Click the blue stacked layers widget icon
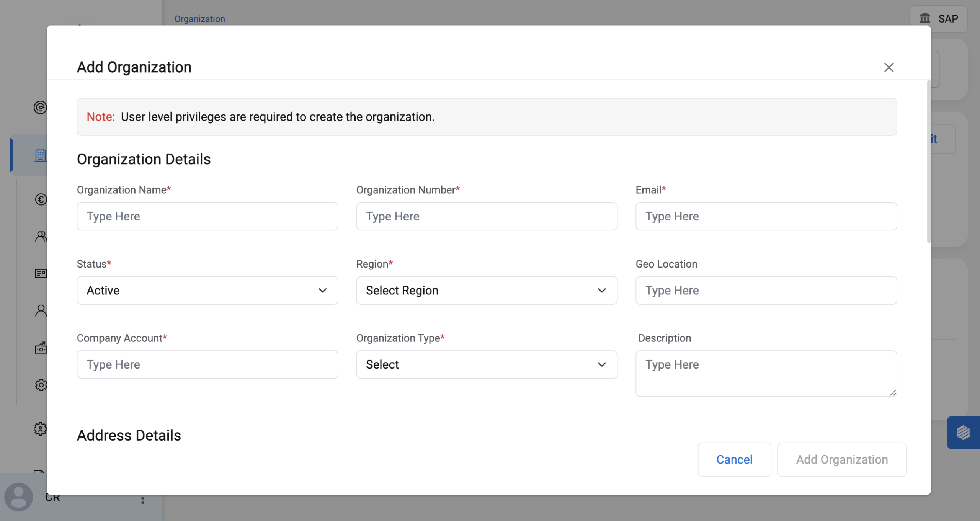Viewport: 980px width, 521px height. click(x=963, y=433)
